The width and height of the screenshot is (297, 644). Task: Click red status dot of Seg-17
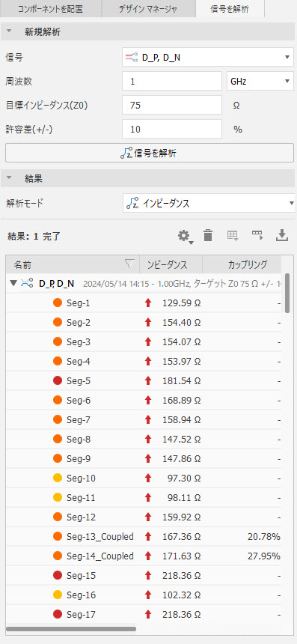pyautogui.click(x=58, y=615)
